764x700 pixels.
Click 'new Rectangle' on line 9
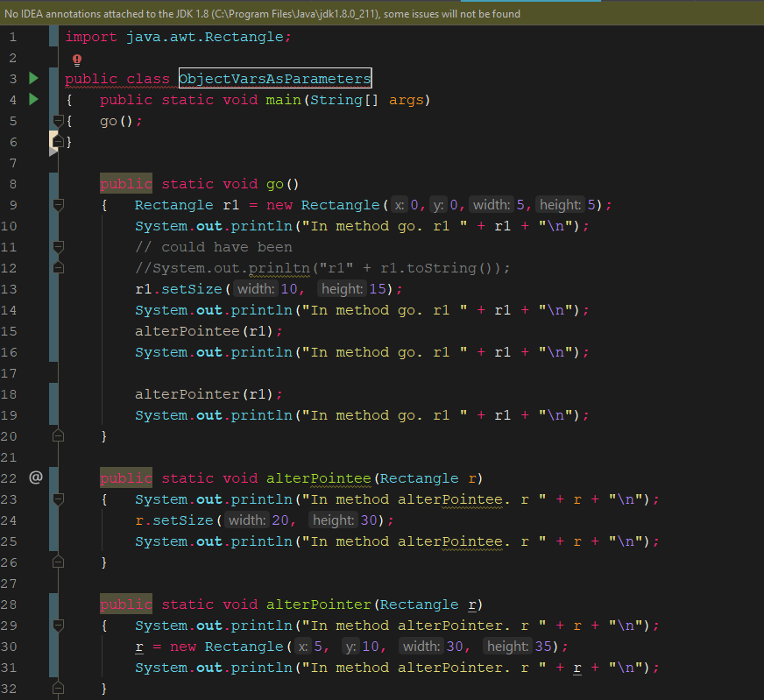[323, 205]
